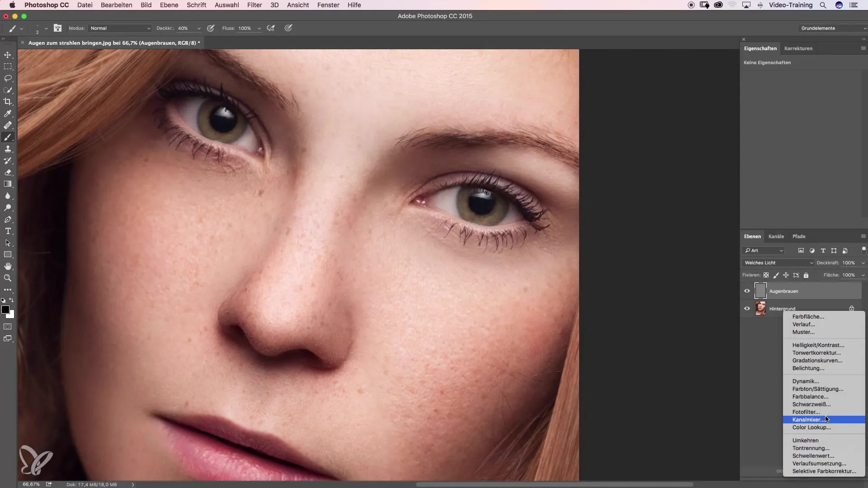Choose Selektive Farbkorrektur adjustment

pyautogui.click(x=824, y=471)
